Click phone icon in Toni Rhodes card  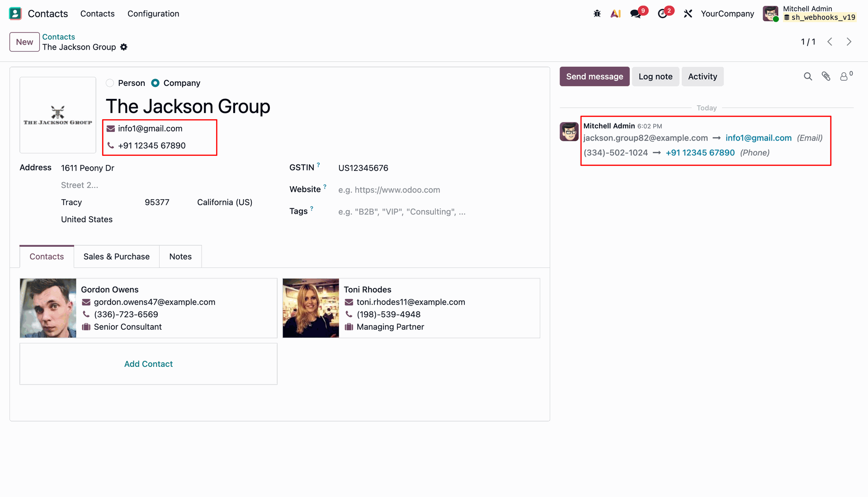tap(349, 314)
